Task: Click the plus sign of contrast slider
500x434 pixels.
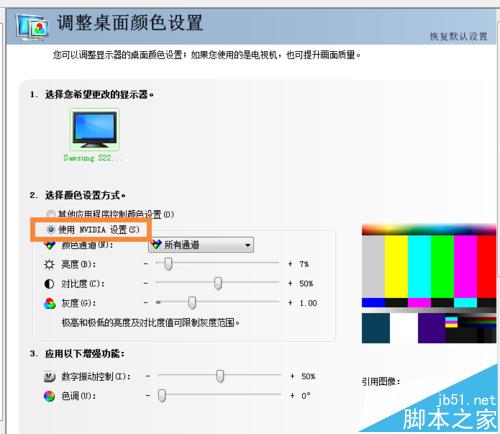Action: coord(290,283)
